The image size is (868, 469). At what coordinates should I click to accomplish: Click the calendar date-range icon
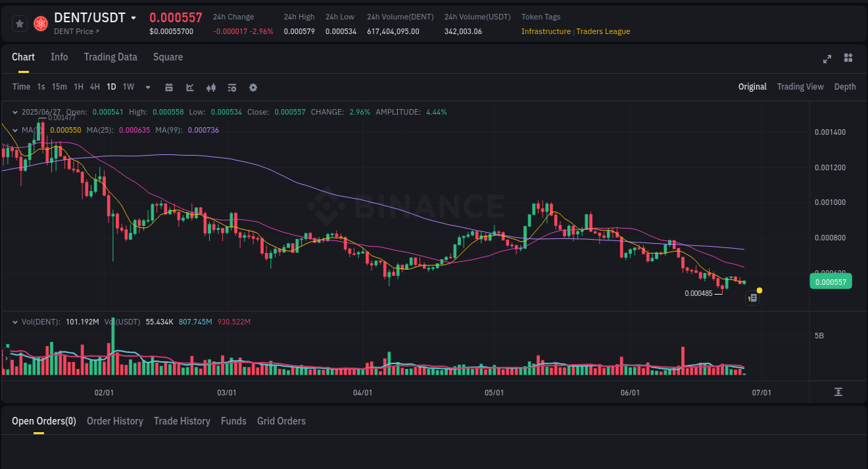tap(169, 88)
